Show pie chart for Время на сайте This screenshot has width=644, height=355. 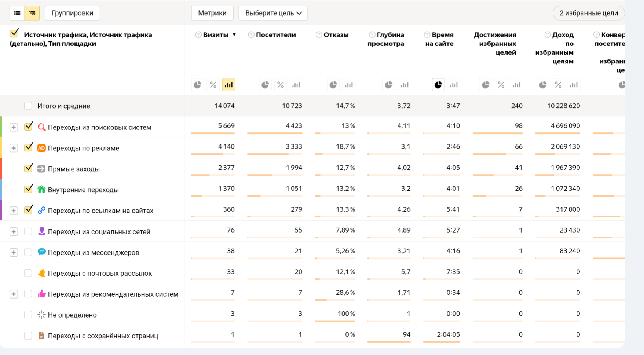(438, 85)
